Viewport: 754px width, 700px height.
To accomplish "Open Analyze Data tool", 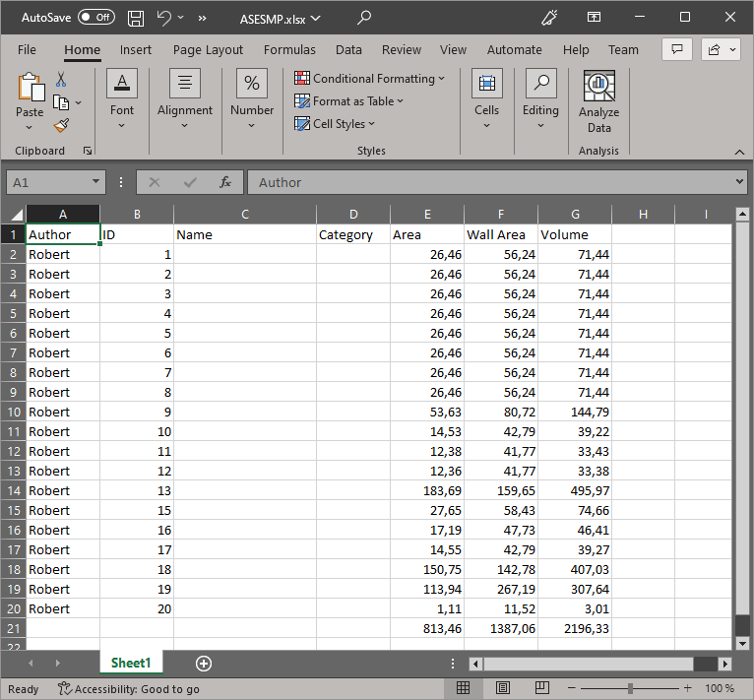I will (x=598, y=102).
